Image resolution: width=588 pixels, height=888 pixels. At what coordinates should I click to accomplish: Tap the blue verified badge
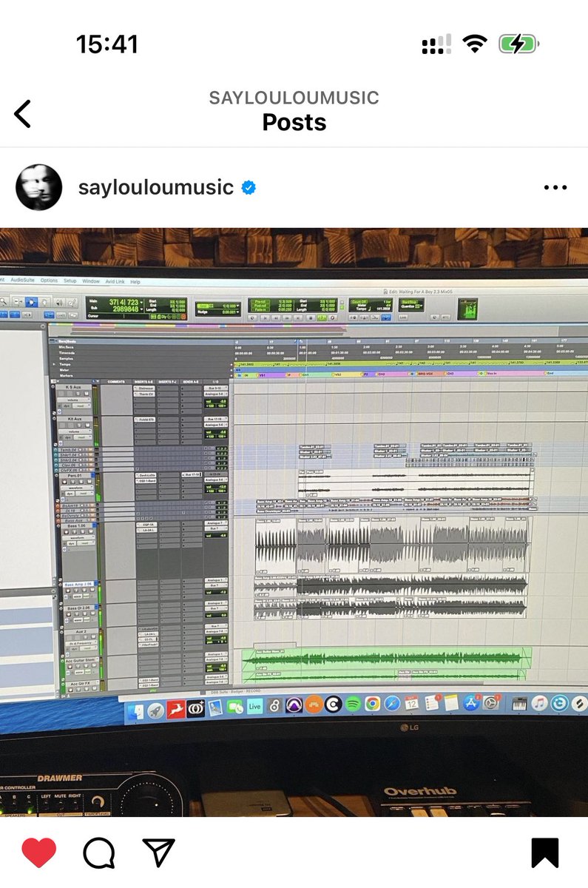point(249,188)
